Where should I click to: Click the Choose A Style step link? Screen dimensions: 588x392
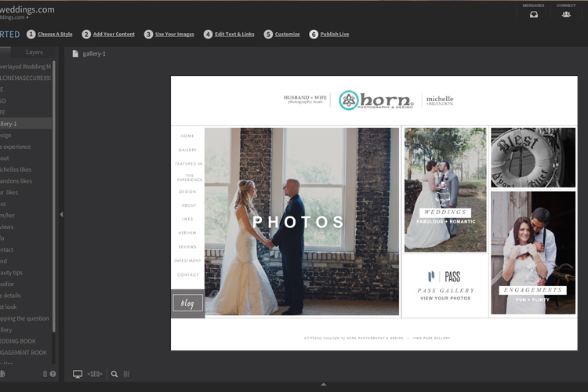[x=55, y=34]
